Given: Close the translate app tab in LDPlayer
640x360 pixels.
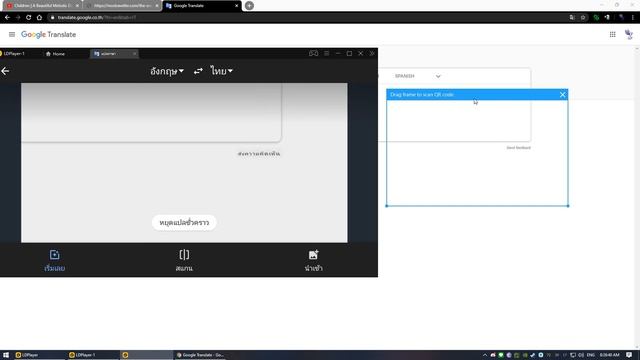Looking at the screenshot, I should click(x=134, y=54).
